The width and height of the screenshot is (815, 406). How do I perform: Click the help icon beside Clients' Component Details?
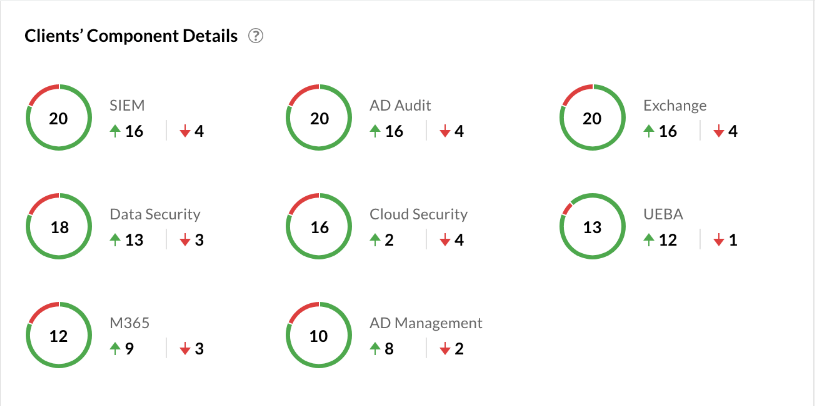(x=256, y=36)
